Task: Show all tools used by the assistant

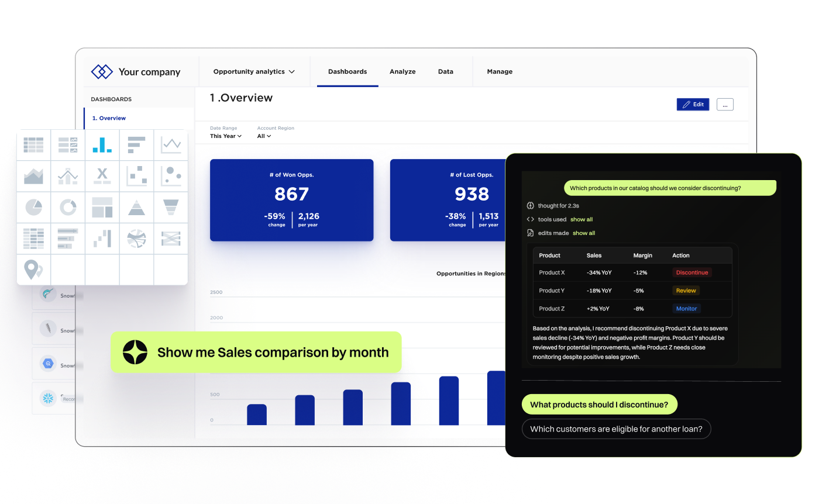Action: coord(581,219)
